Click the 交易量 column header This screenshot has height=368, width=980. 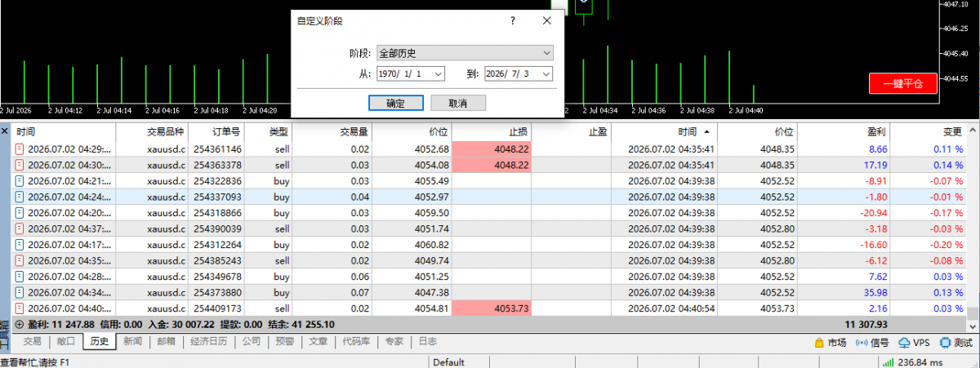coord(333,131)
